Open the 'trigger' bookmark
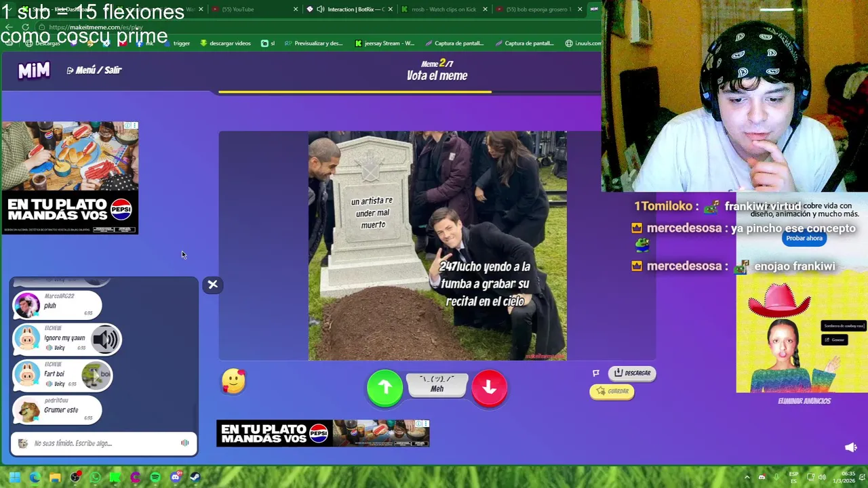Image resolution: width=868 pixels, height=488 pixels. point(176,43)
